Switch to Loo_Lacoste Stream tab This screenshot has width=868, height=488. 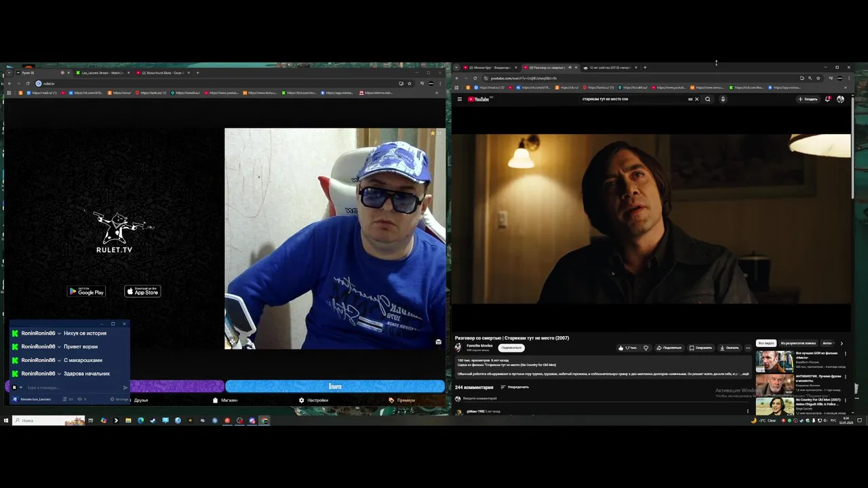(102, 73)
